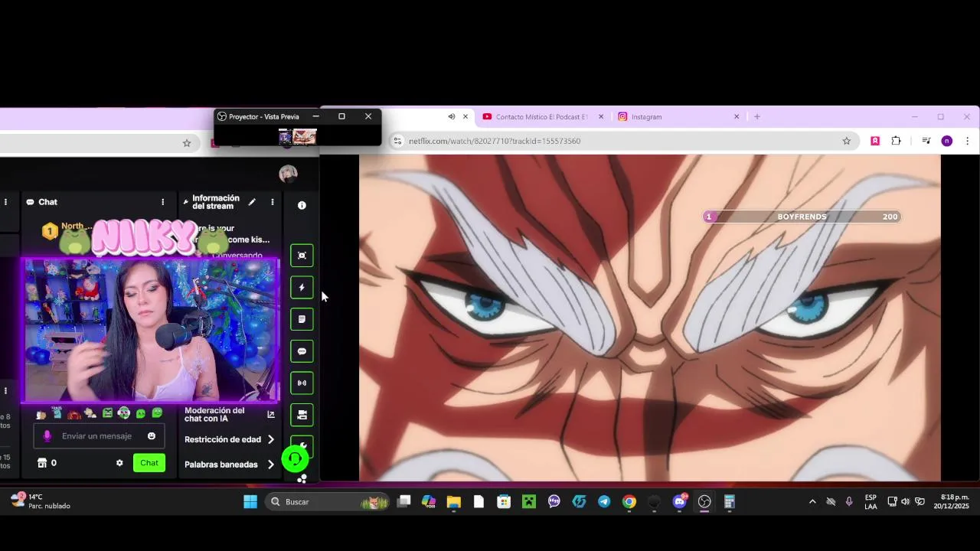Launch Minecraft from the taskbar

[529, 502]
